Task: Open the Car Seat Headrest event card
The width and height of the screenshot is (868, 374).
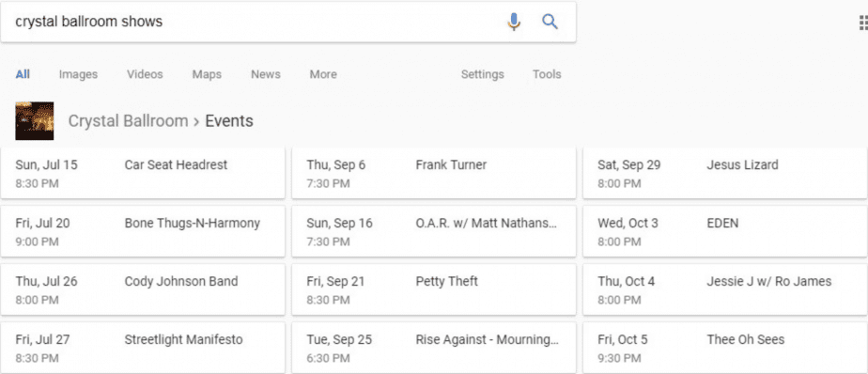Action: pos(143,173)
